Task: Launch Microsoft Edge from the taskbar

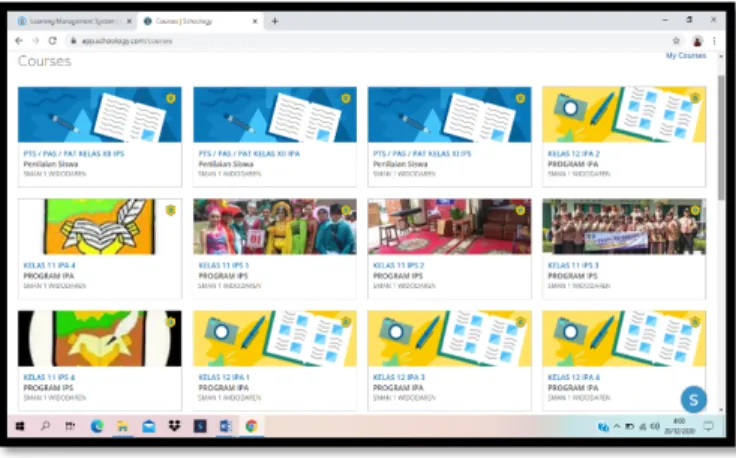Action: tap(97, 426)
